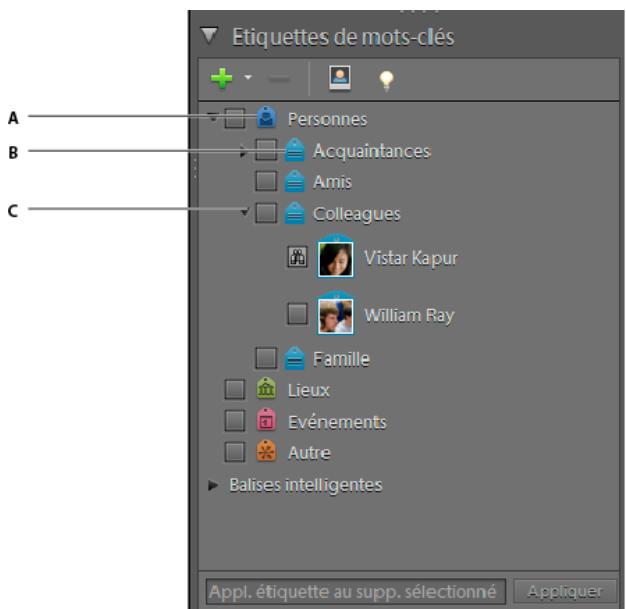
Task: Click the green plus add-tag icon
Action: 222,78
